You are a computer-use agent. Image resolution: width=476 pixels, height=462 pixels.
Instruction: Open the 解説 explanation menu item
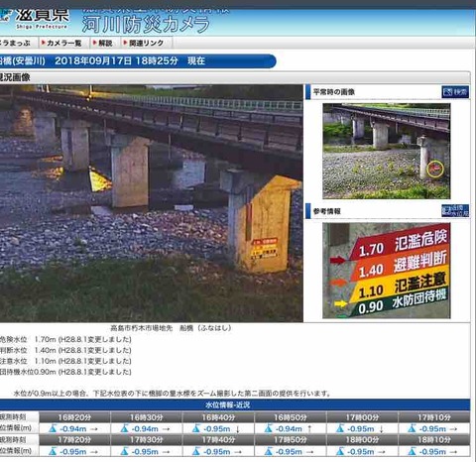(105, 43)
